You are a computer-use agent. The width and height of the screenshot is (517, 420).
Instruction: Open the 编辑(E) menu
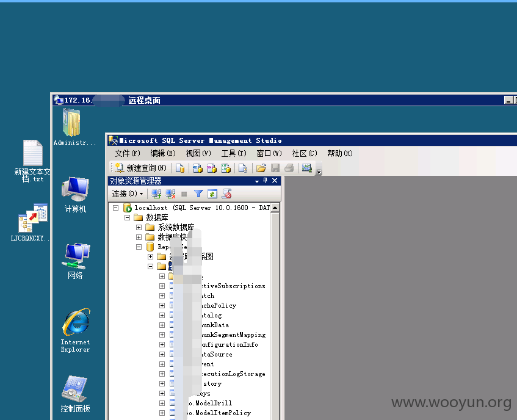coord(163,153)
